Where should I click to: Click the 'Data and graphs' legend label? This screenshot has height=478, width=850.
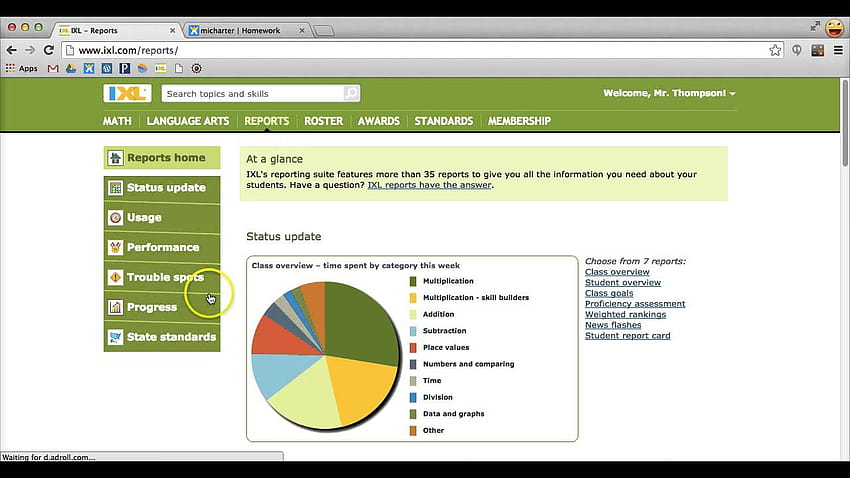(x=454, y=414)
